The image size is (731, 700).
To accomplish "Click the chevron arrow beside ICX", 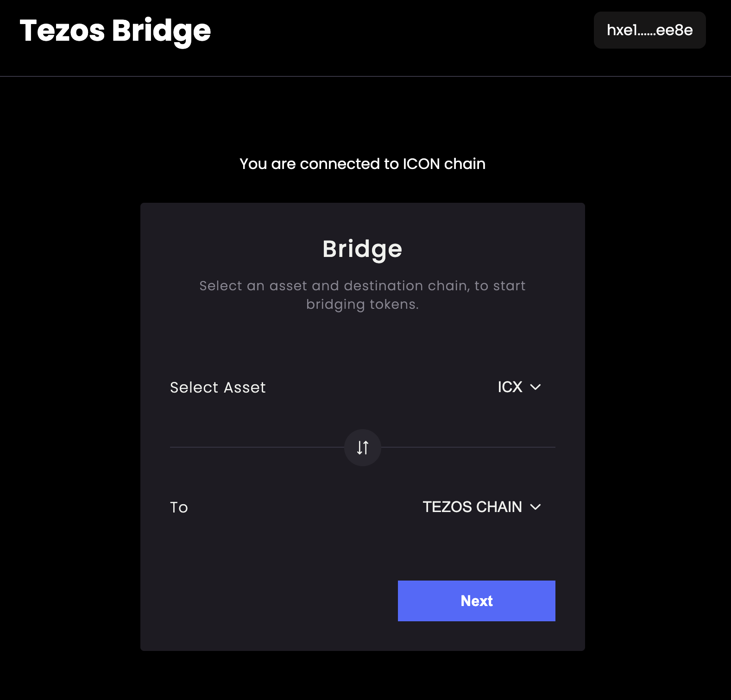I will click(x=536, y=387).
